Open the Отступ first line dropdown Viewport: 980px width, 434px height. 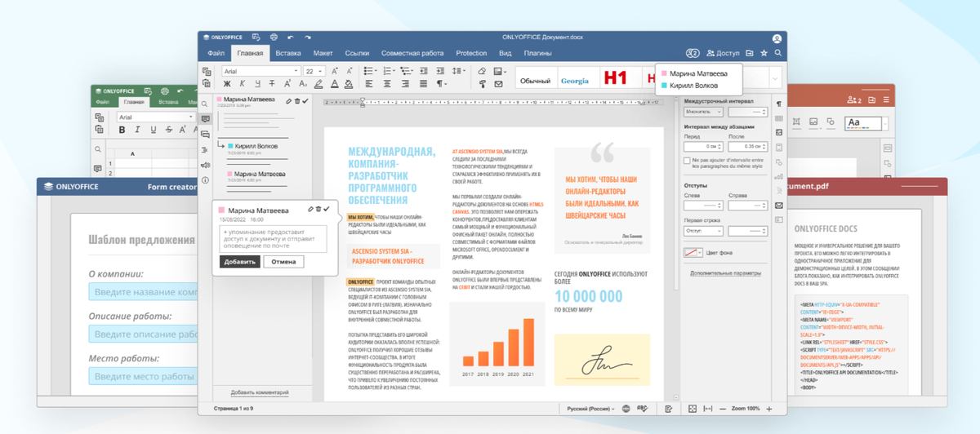tap(704, 231)
